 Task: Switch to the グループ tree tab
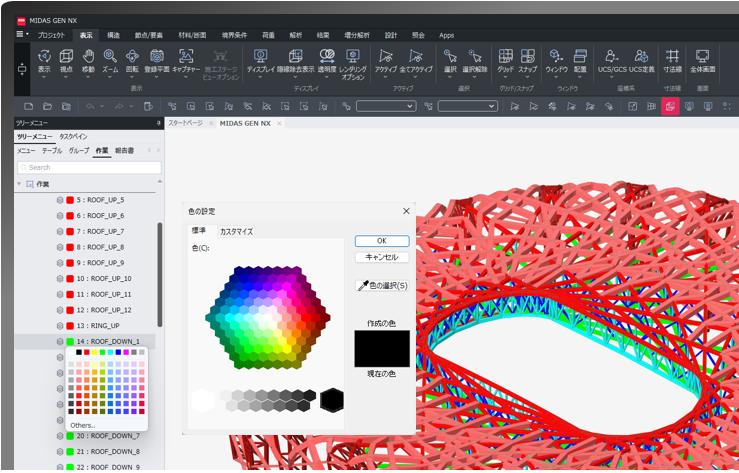click(79, 151)
